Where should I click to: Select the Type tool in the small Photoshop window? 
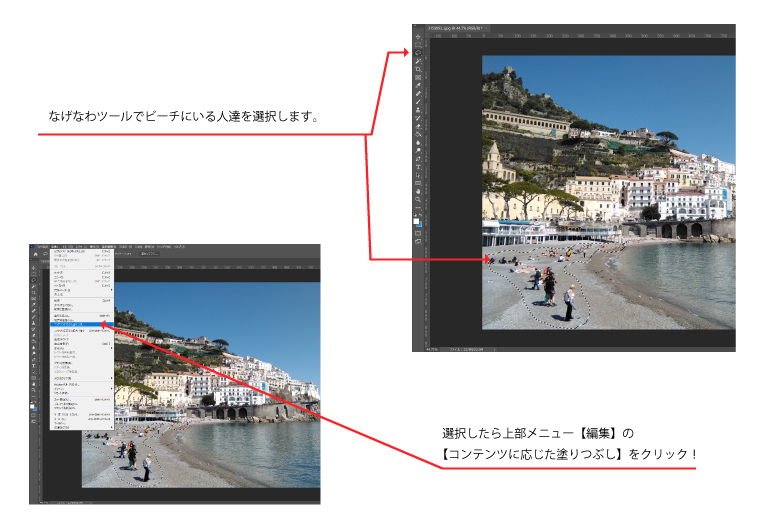tap(33, 366)
